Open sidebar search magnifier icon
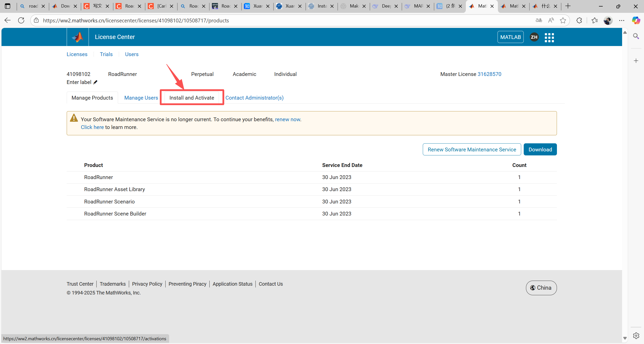Image resolution: width=644 pixels, height=344 pixels. coord(636,36)
